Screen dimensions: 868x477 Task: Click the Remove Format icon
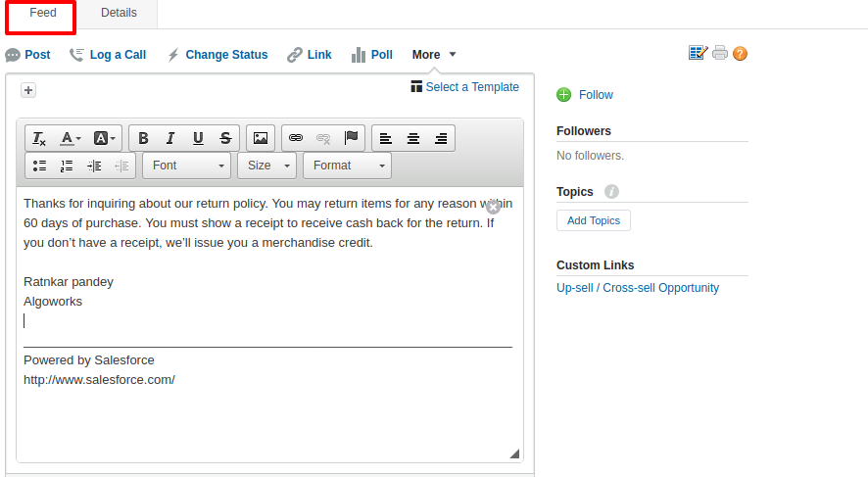point(39,139)
